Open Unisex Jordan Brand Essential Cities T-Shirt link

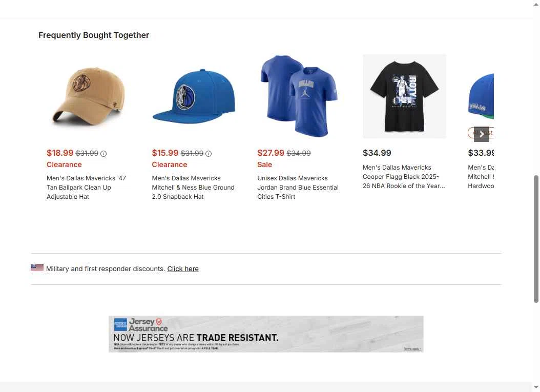pyautogui.click(x=298, y=188)
